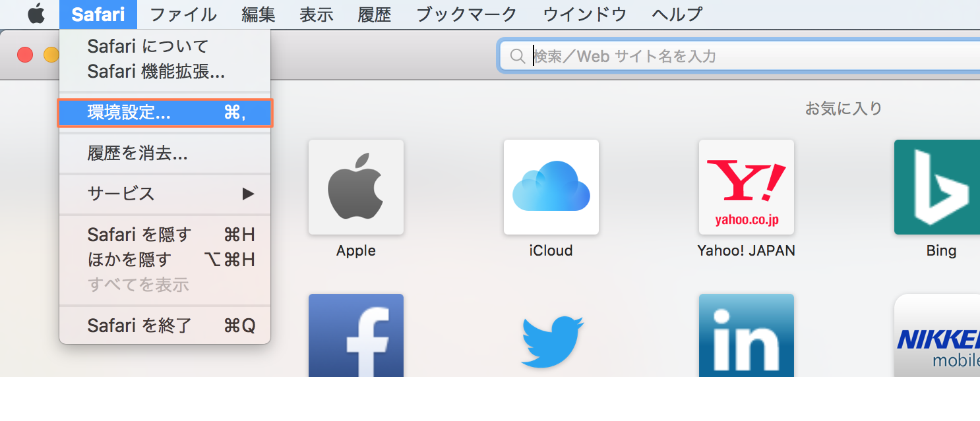Open the Facebook favorite tile
980x421 pixels.
(x=356, y=335)
